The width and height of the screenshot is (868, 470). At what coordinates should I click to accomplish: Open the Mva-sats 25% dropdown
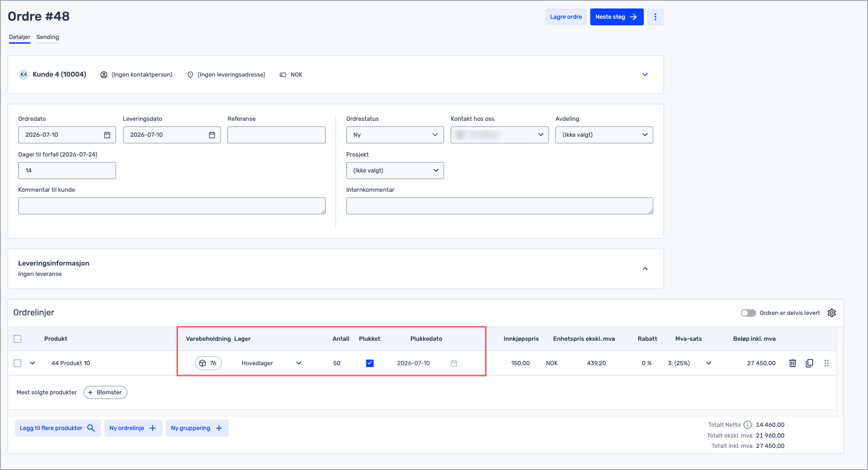(689, 363)
